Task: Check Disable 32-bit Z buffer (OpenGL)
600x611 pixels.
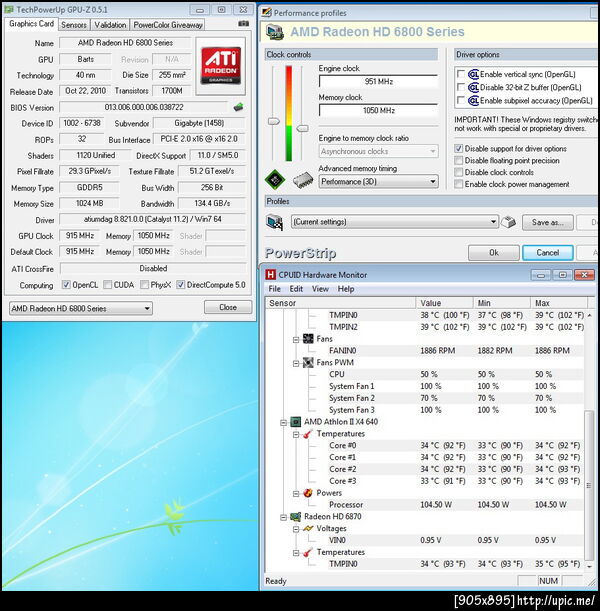Action: 461,87
